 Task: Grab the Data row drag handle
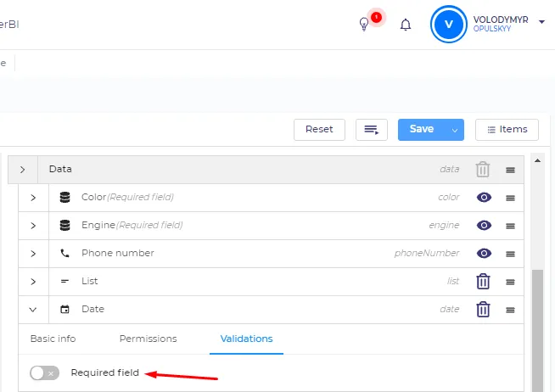pos(510,171)
